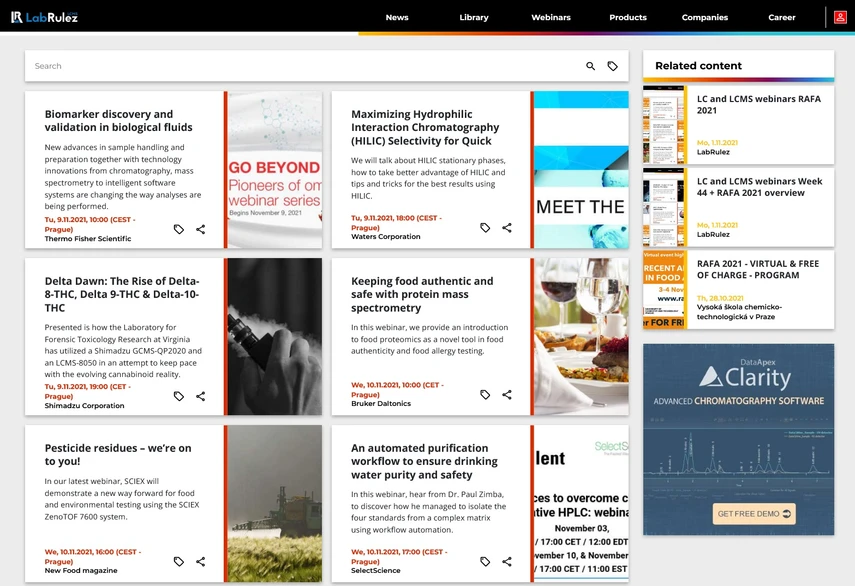Open Pesticide residues webinar title
The image size is (855, 586).
(118, 455)
